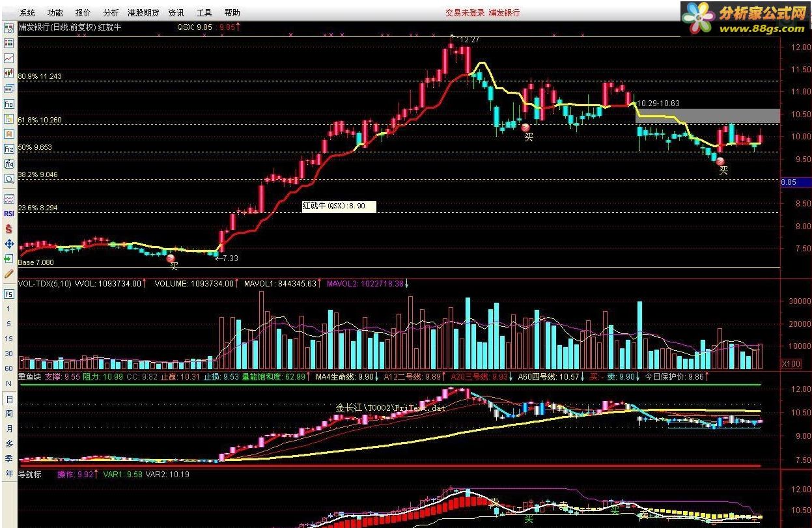This screenshot has width=812, height=528.
Task: Click the 80.9% 11.243 Fibonacci label
Action: coord(40,76)
